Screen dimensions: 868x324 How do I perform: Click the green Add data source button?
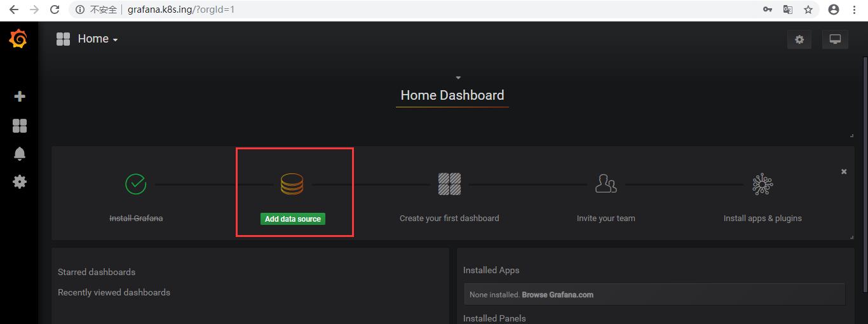click(x=293, y=219)
